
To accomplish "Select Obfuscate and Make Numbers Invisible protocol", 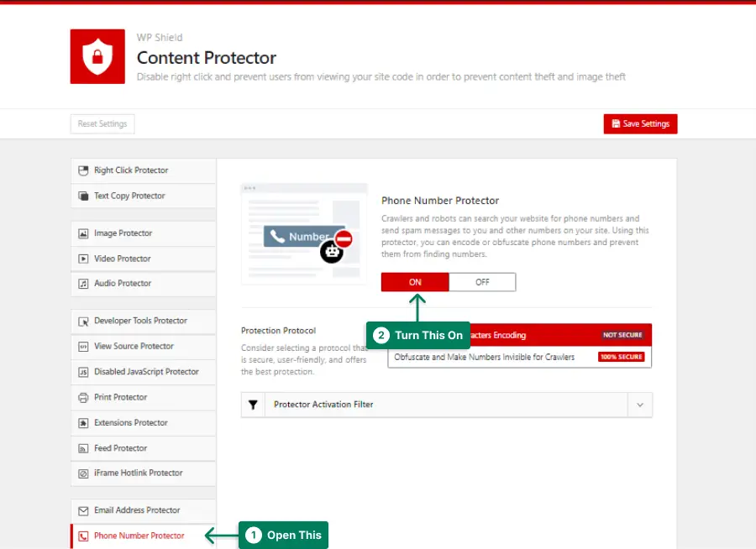I will 520,357.
